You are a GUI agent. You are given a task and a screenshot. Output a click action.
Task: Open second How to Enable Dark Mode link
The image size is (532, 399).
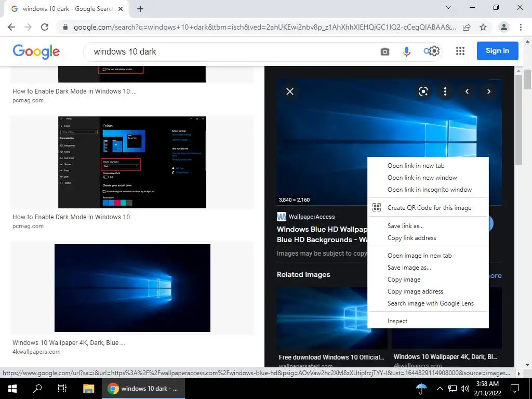tap(74, 217)
